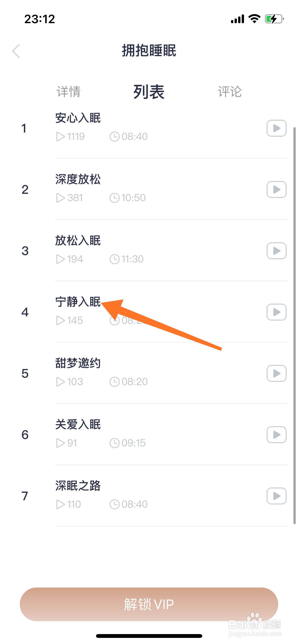Switch to the 详情 tab
The image size is (298, 644).
coord(69,92)
